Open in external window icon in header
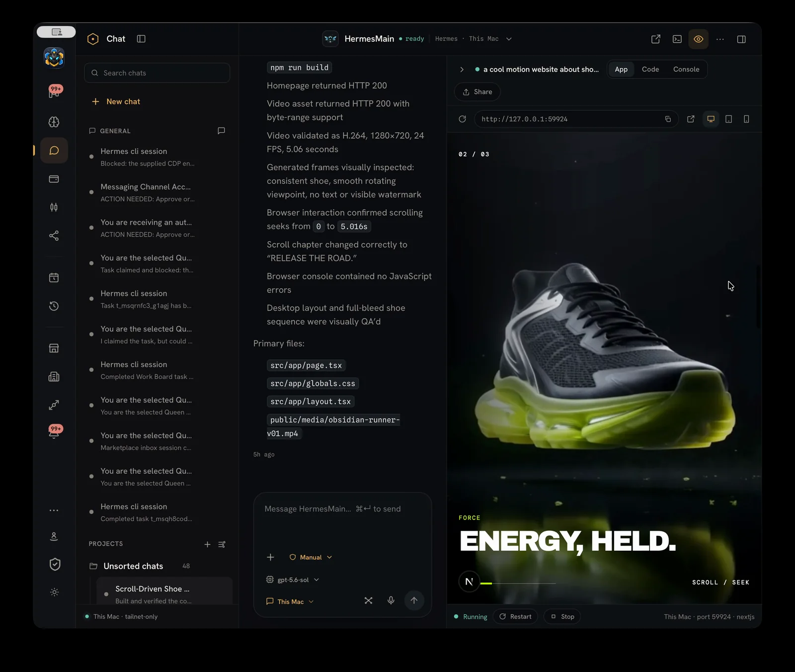The width and height of the screenshot is (795, 672). pos(656,39)
